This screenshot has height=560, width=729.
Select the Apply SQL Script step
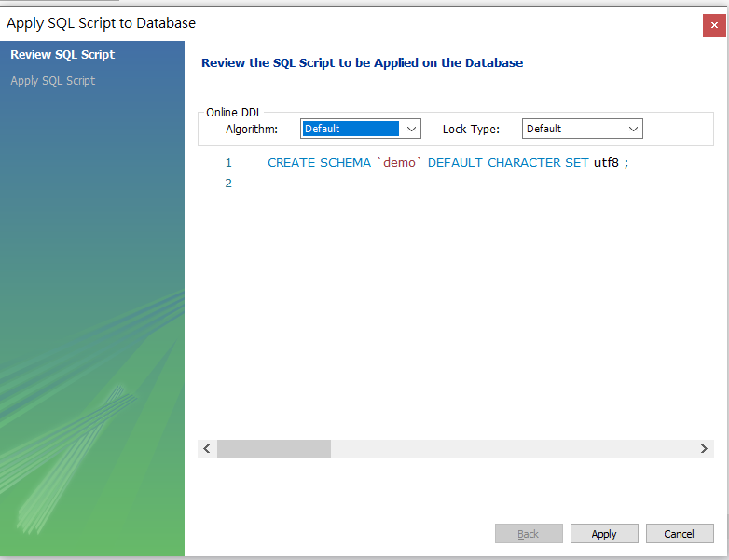[52, 81]
